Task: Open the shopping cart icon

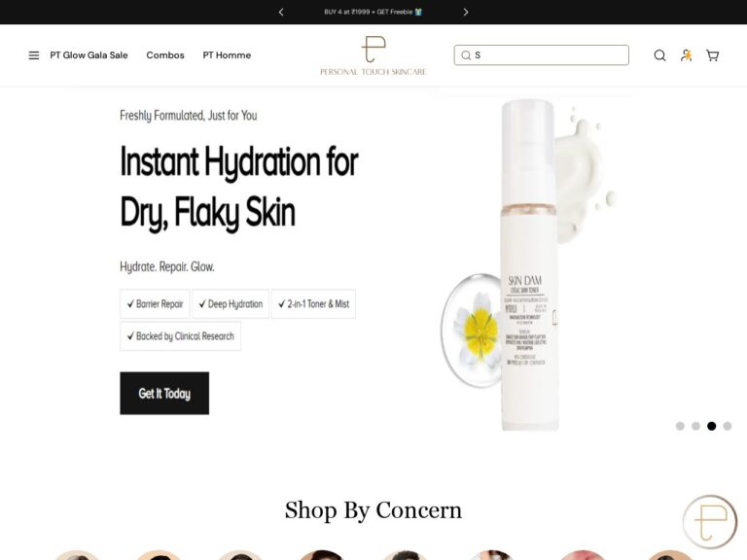Action: tap(713, 55)
